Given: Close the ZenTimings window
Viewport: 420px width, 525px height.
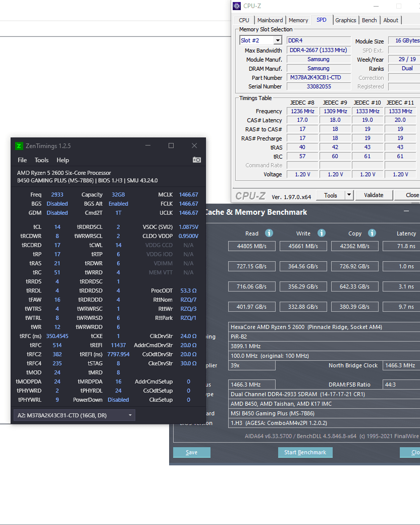Looking at the screenshot, I should pos(194,146).
